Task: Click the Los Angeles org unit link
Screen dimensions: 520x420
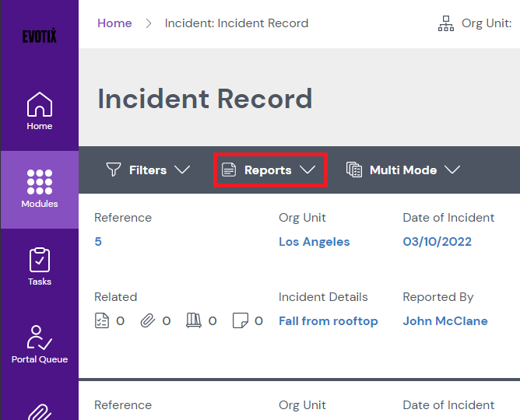Action: coord(314,242)
